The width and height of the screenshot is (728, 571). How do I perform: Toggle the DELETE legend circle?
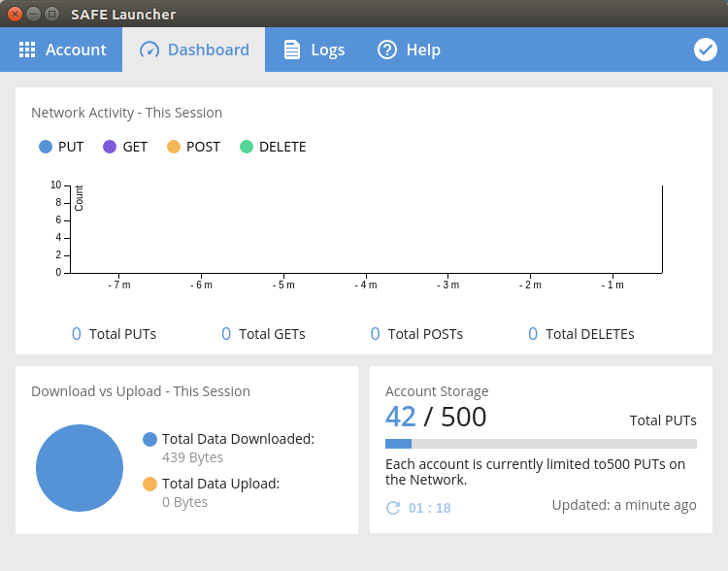pyautogui.click(x=247, y=147)
